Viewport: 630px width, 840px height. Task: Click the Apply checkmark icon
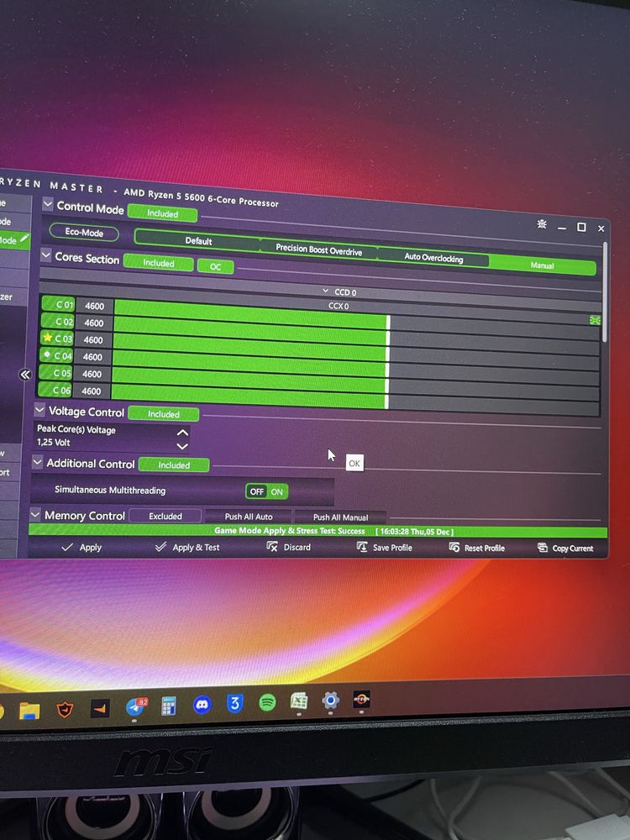tap(67, 547)
